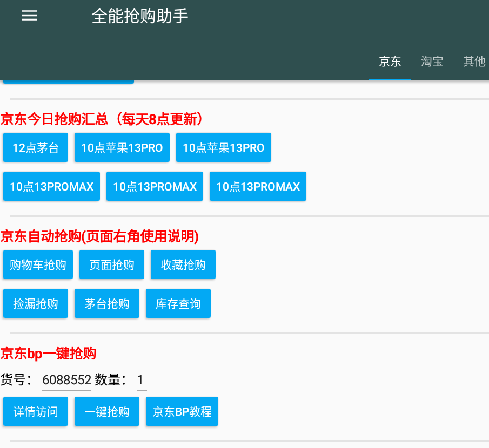Run 库存查询 stock inquiry
Viewport: 489px width, 448px height.
178,303
